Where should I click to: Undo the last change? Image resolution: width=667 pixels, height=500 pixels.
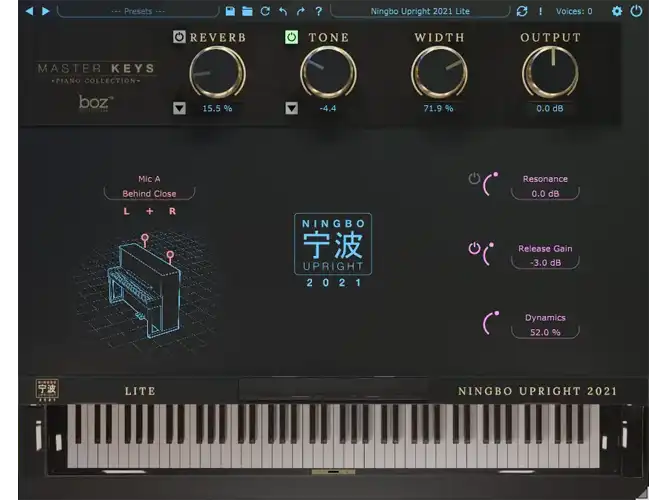pos(283,11)
